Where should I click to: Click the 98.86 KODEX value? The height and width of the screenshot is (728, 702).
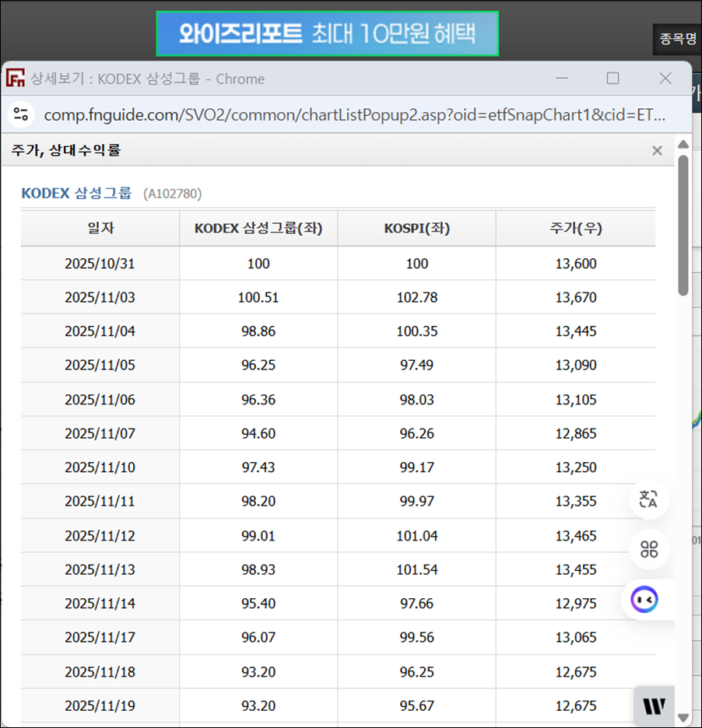coord(258,331)
